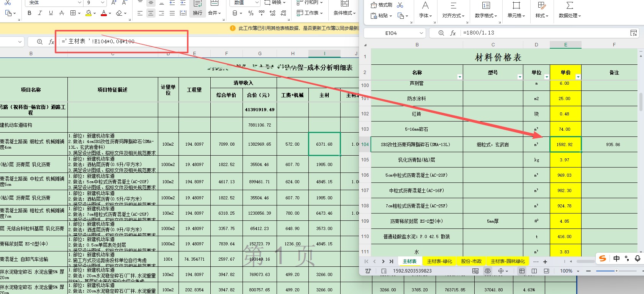Click zoom out minus button

click(588, 271)
